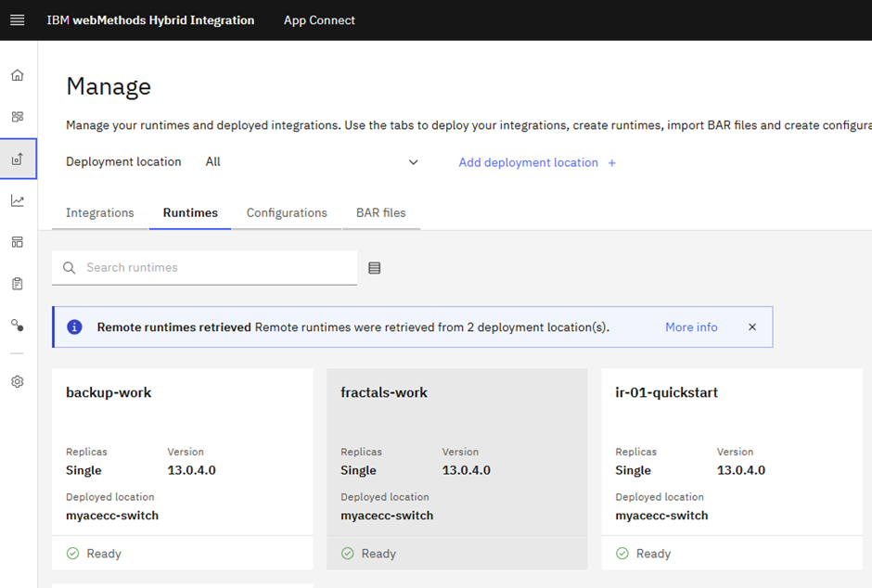Open the connected-dots icon in sidebar

click(x=18, y=326)
